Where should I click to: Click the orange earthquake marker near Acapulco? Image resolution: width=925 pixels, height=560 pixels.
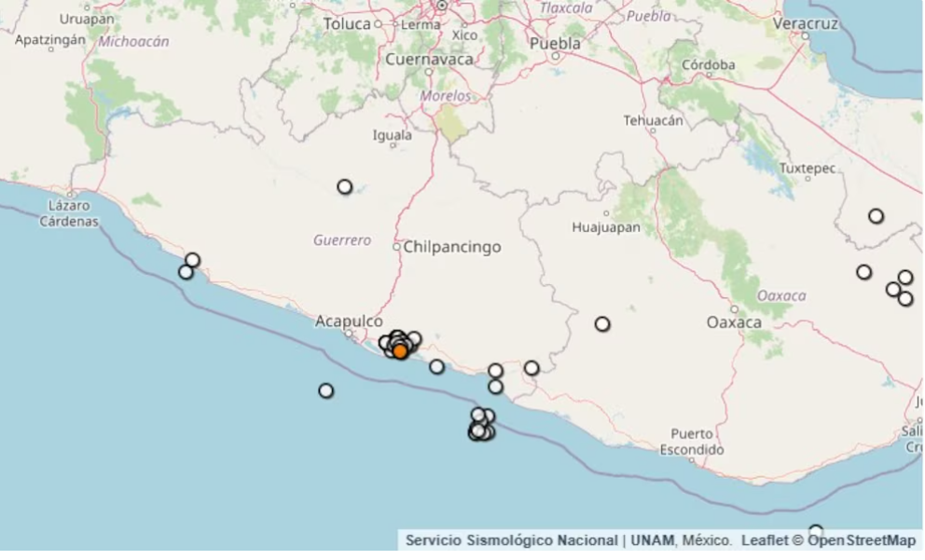pos(400,351)
